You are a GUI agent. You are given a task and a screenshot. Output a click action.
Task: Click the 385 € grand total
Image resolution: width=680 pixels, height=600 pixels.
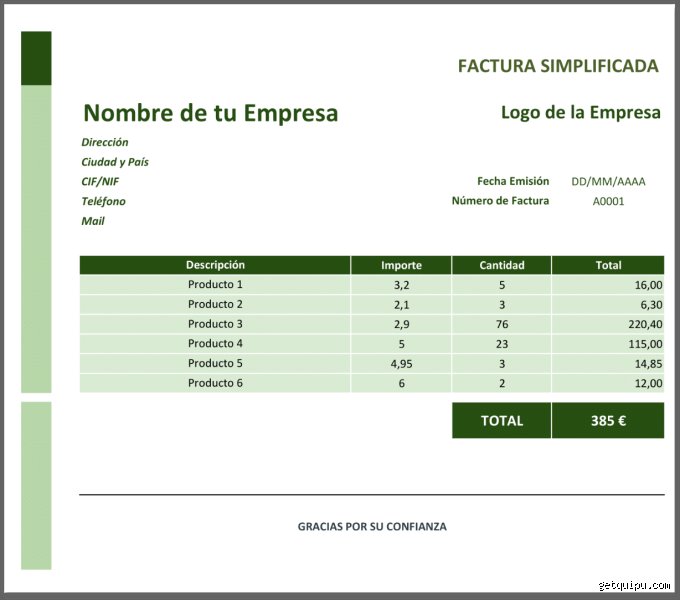pyautogui.click(x=608, y=421)
